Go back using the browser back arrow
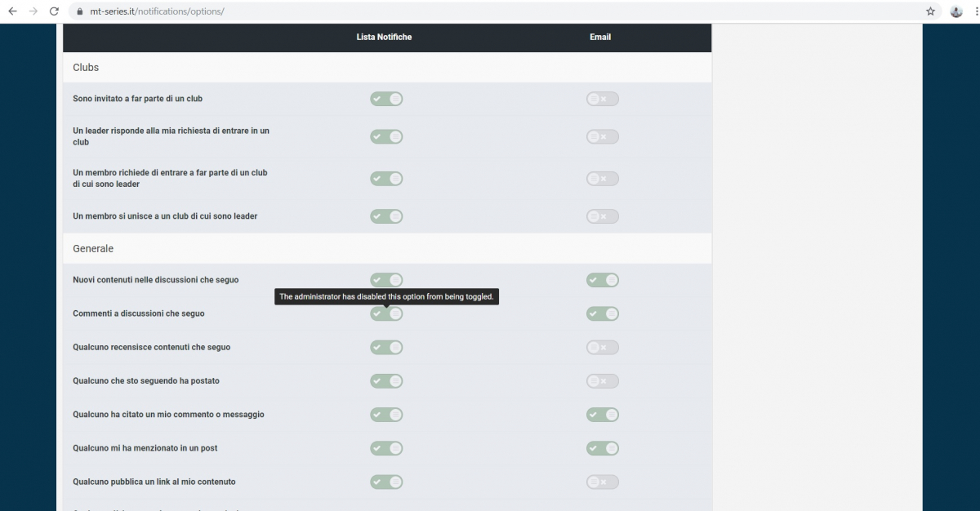This screenshot has height=511, width=980. pyautogui.click(x=12, y=11)
